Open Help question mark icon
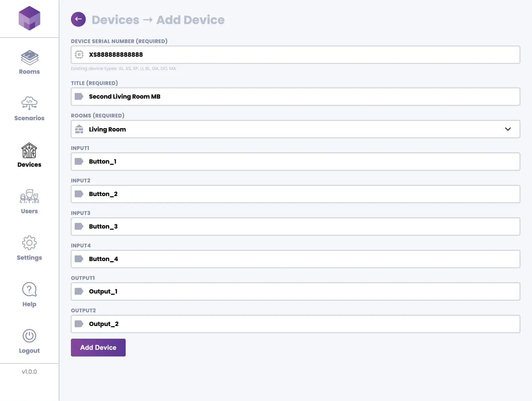This screenshot has width=532, height=401. pos(29,289)
